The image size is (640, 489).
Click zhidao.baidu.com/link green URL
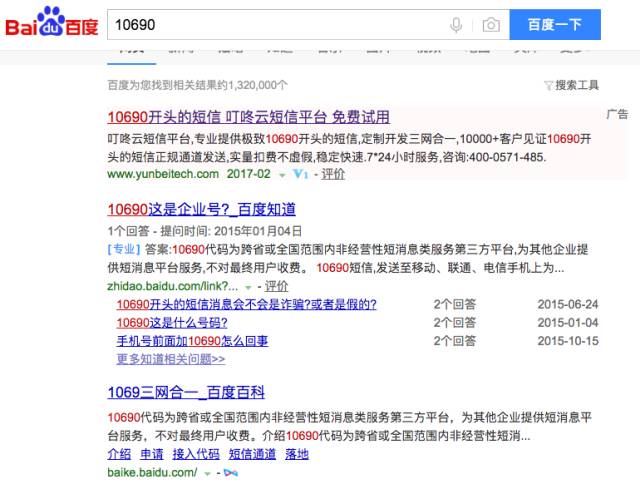172,286
